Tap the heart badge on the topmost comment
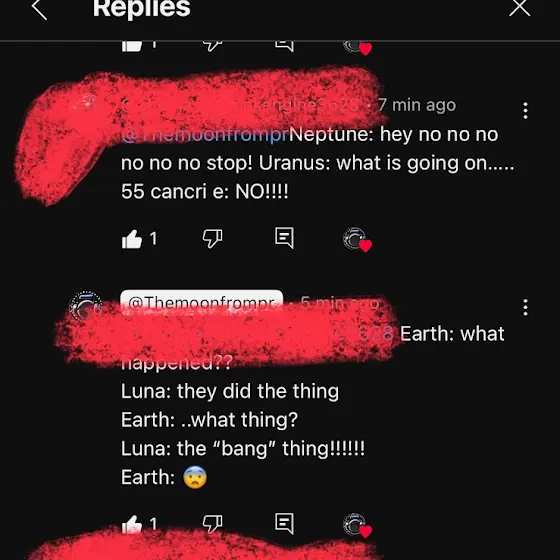The image size is (560, 560). coord(358,48)
